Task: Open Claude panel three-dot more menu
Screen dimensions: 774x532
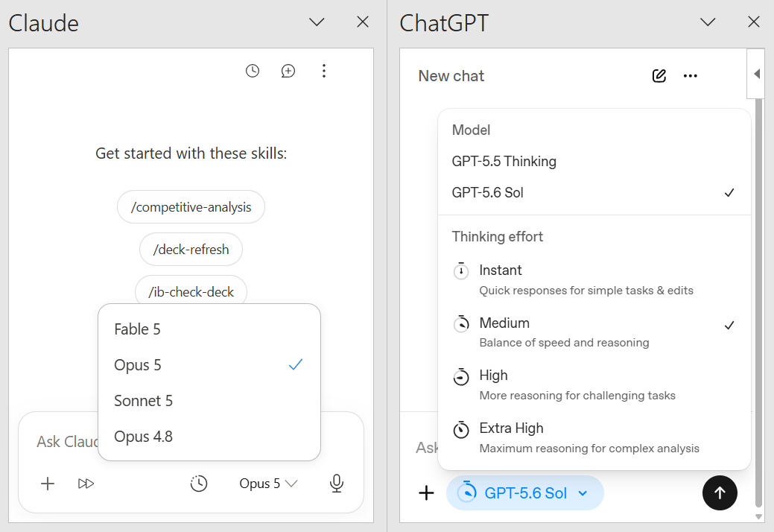Action: (324, 71)
